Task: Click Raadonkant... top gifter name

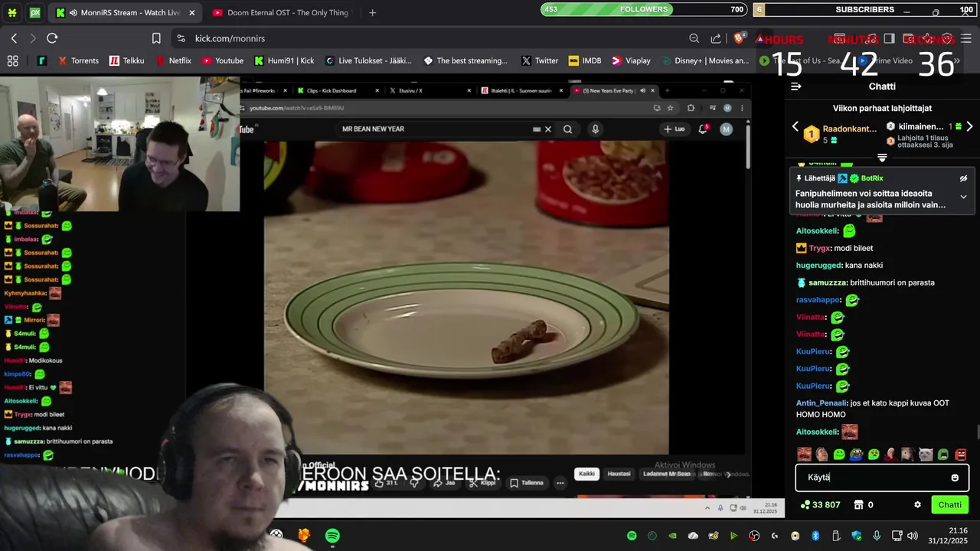Action: click(850, 129)
